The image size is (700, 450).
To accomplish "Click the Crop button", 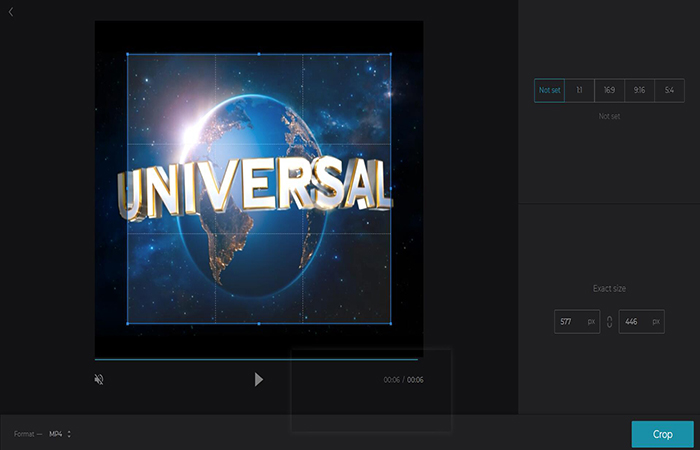I will [662, 434].
